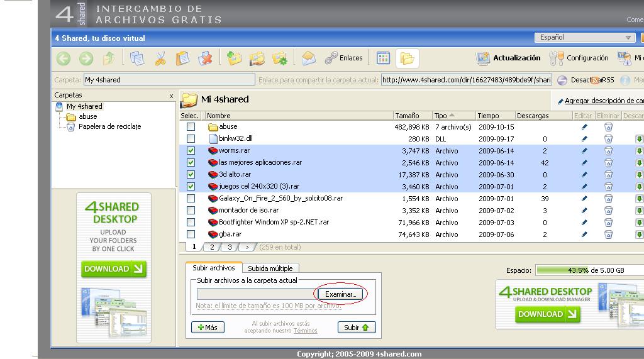Click the scissors cut icon

click(160, 58)
